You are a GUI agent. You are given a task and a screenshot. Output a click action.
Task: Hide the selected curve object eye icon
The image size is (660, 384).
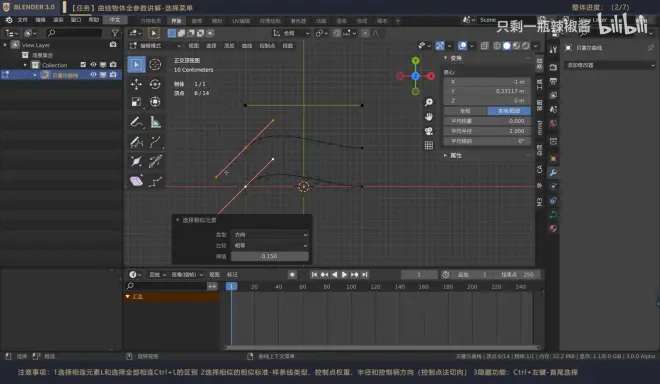point(93,75)
